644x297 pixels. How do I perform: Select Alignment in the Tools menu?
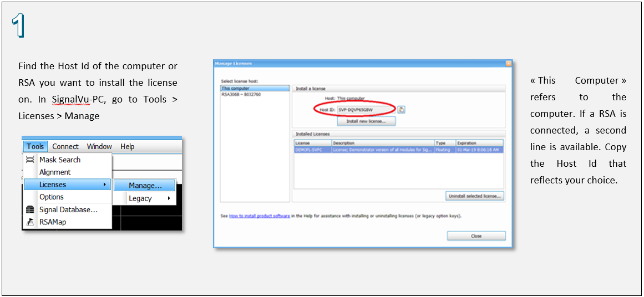pyautogui.click(x=55, y=172)
